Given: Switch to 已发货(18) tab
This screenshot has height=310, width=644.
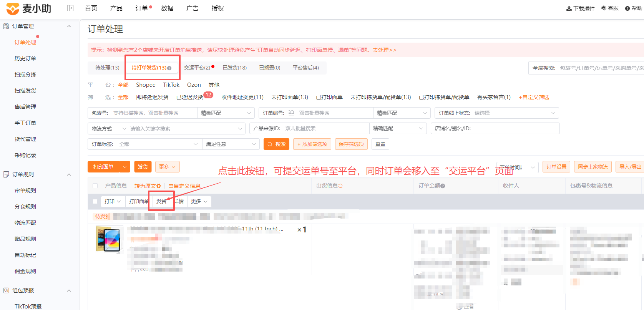Looking at the screenshot, I should pos(235,68).
